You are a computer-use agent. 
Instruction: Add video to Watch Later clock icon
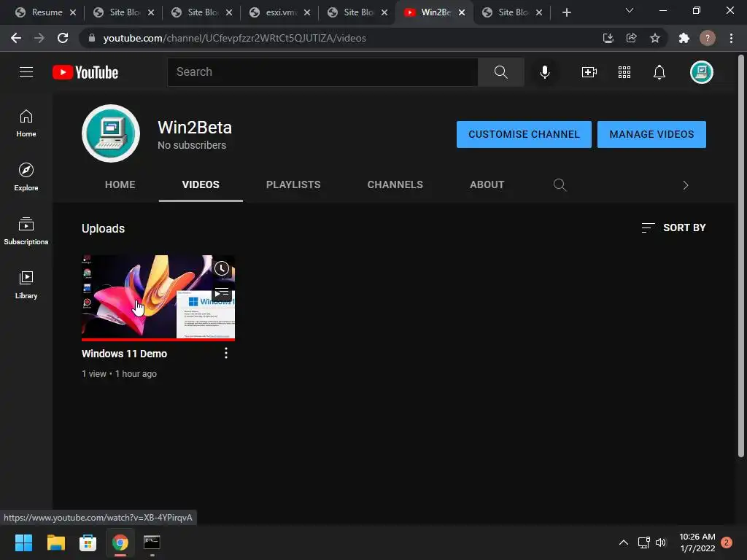pos(222,268)
